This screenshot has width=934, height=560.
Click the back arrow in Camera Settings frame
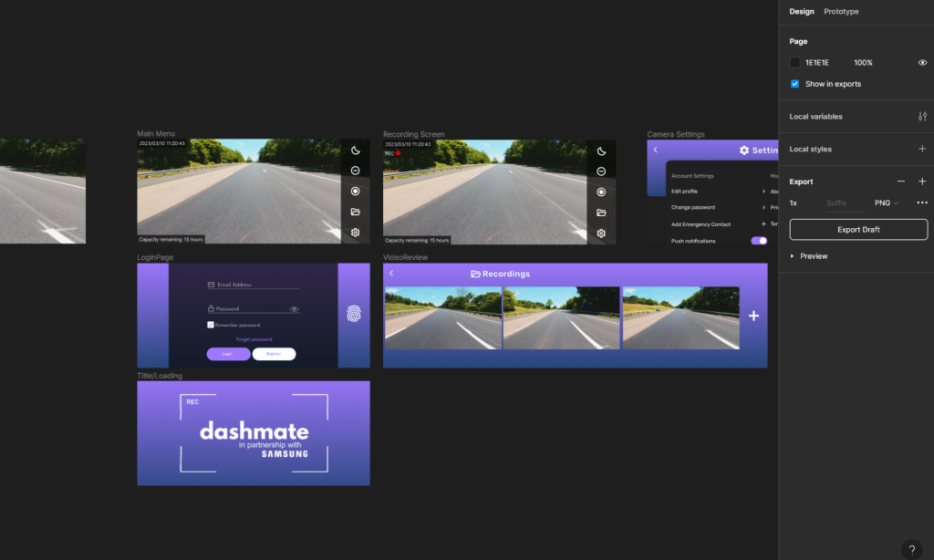[x=655, y=150]
